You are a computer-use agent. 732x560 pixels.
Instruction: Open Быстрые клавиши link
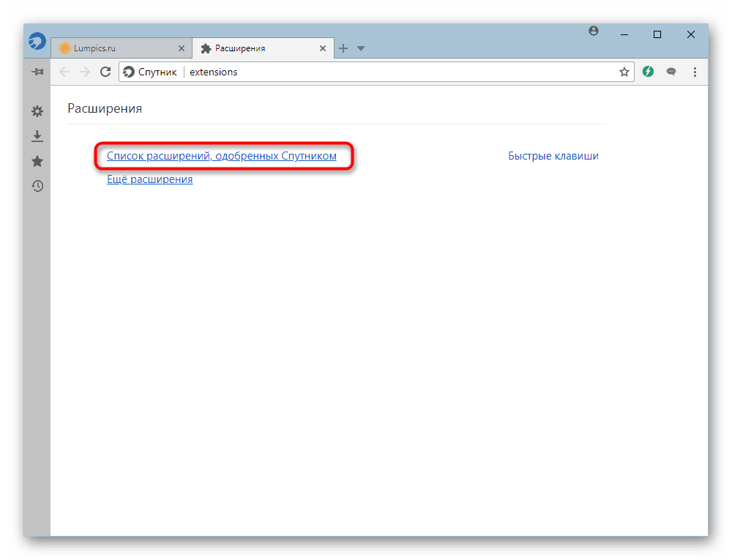553,156
